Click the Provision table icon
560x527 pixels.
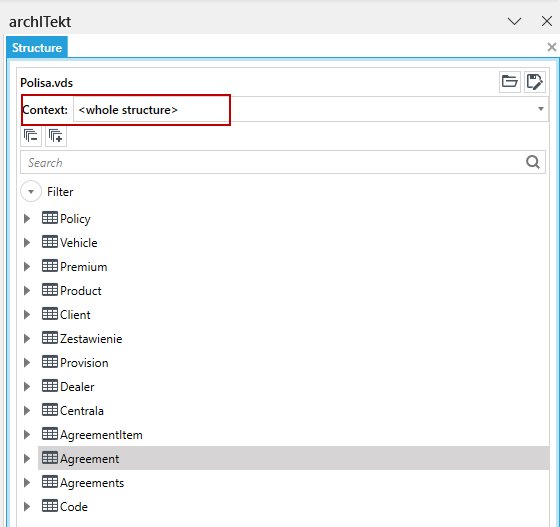(50, 362)
